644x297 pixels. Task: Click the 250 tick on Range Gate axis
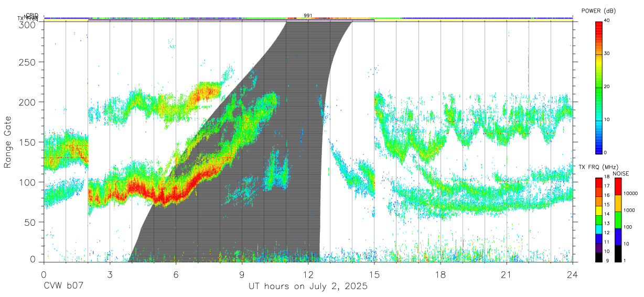tap(28, 62)
